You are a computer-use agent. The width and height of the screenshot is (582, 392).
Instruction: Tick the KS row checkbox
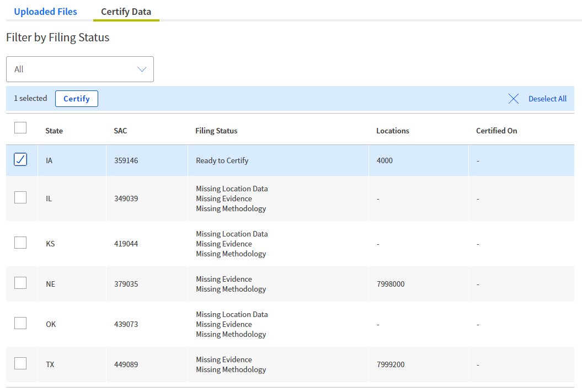pyautogui.click(x=20, y=243)
